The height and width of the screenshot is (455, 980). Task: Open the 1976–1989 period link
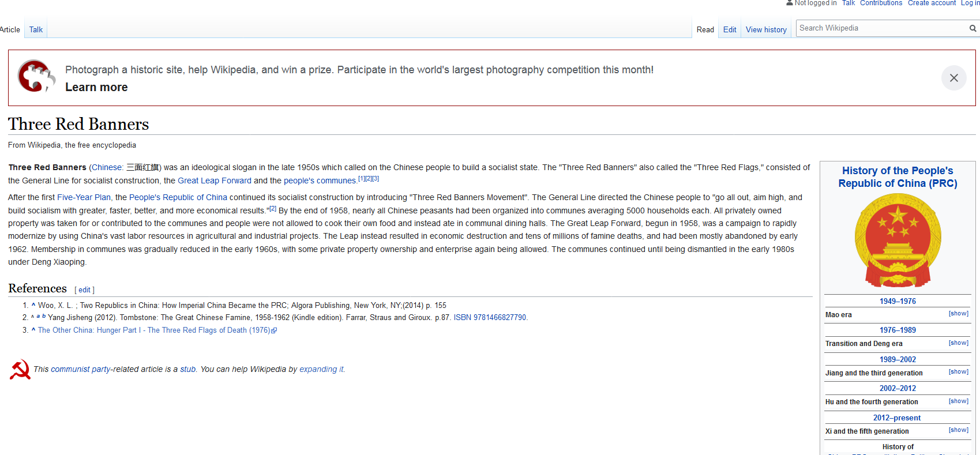pos(898,330)
